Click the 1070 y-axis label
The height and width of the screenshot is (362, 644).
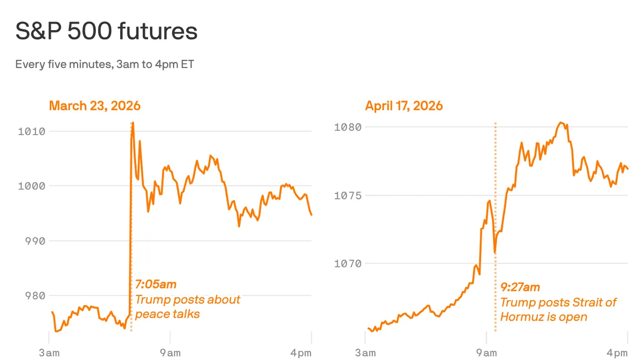348,263
